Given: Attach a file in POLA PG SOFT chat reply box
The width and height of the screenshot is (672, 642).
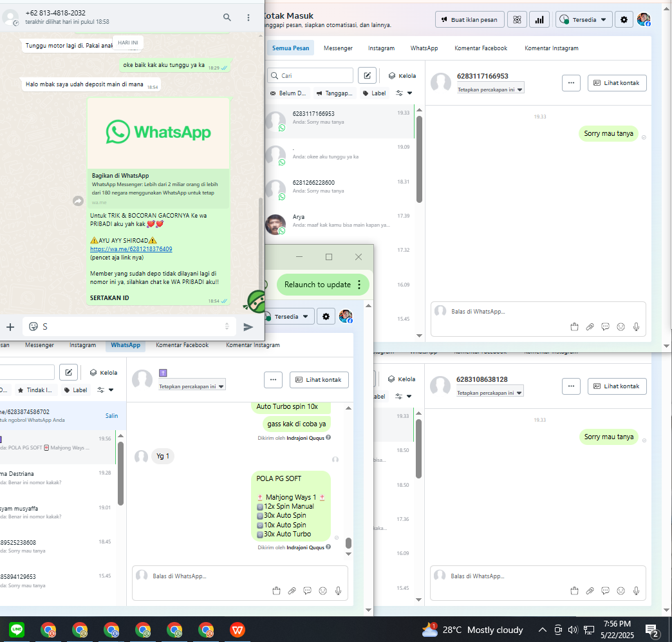Looking at the screenshot, I should pyautogui.click(x=292, y=591).
